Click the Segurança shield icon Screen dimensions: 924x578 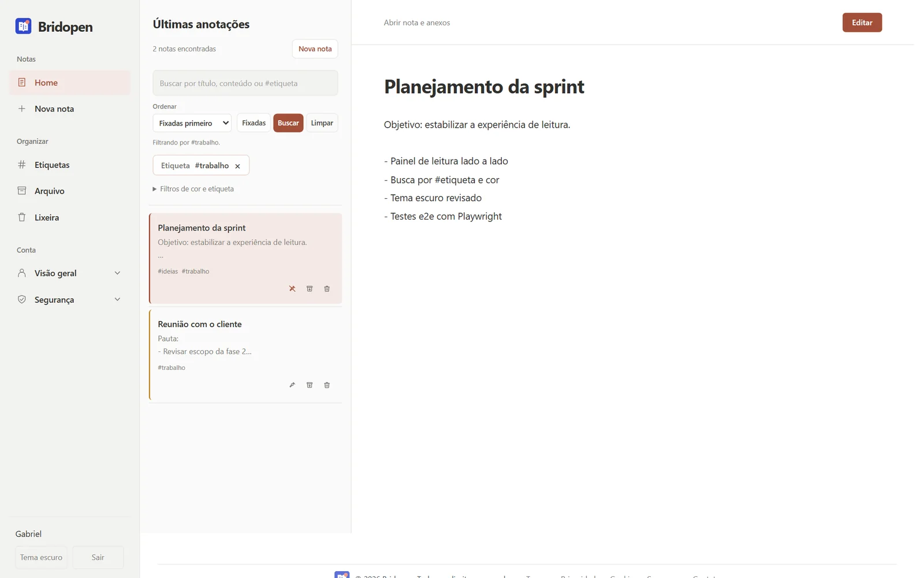22,299
